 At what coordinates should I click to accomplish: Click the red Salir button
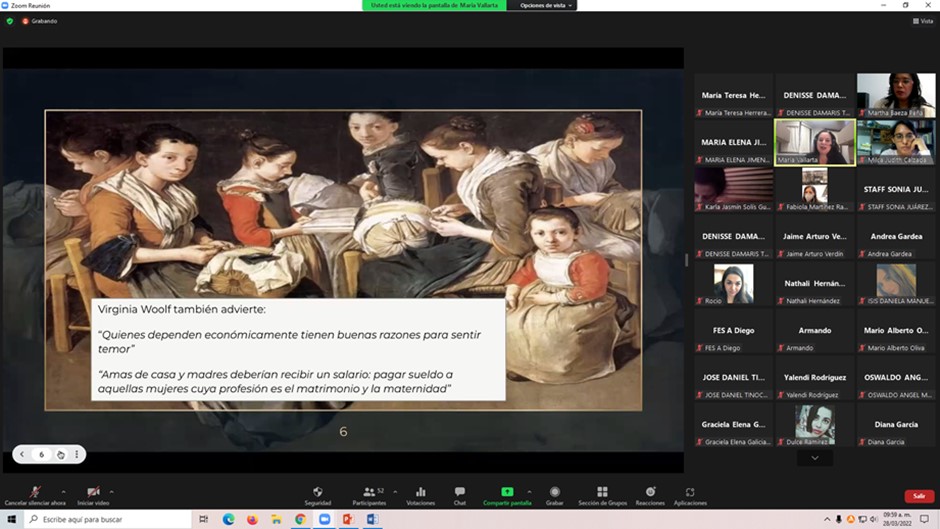pyautogui.click(x=919, y=496)
